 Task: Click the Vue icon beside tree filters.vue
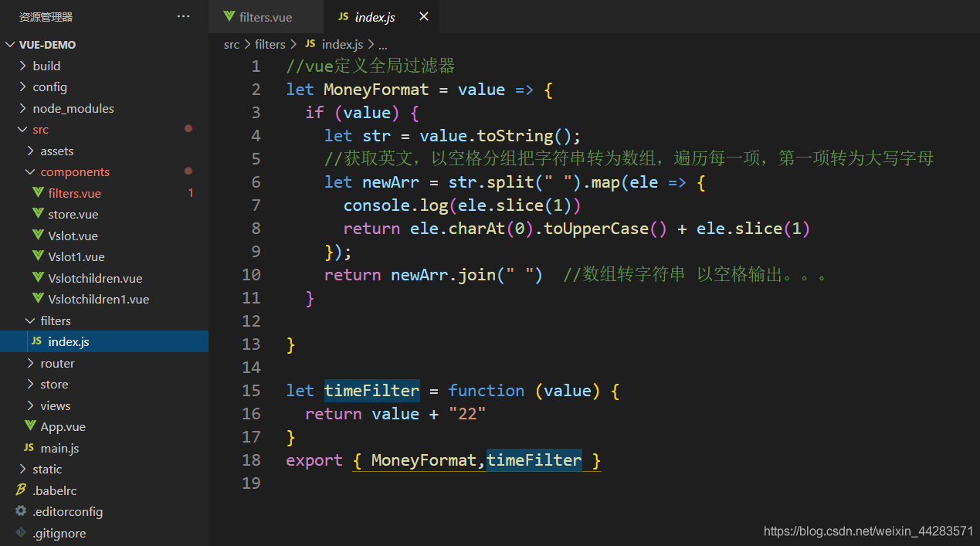tap(38, 193)
